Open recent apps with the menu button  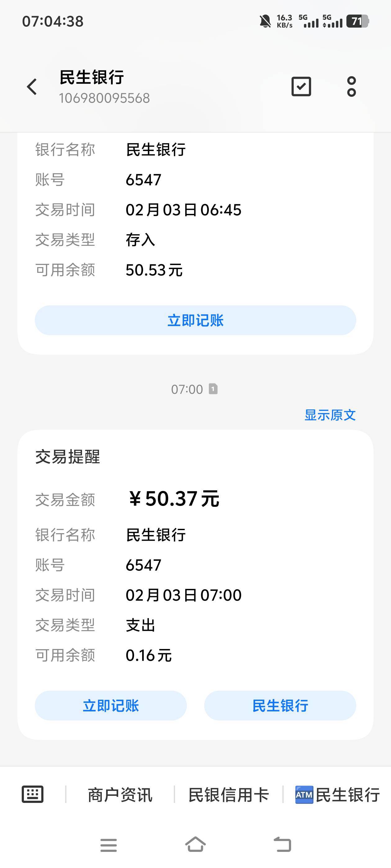109,845
